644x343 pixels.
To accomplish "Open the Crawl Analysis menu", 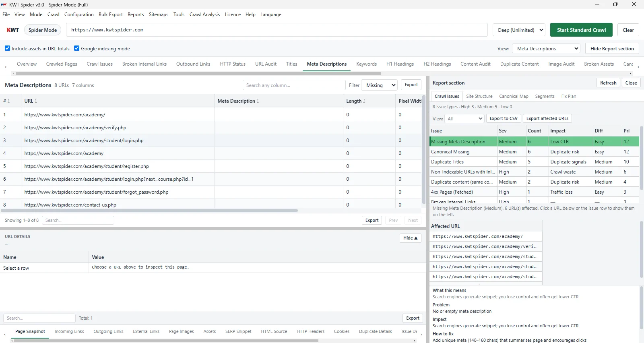I will coord(204,14).
